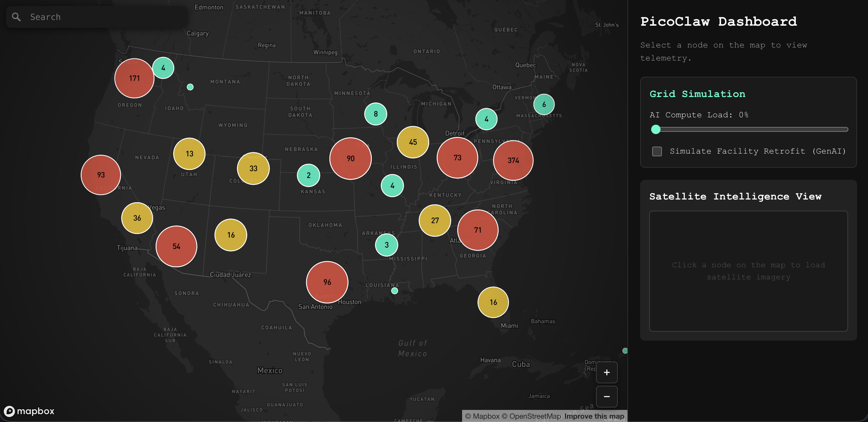Select the red 93 cluster in California
Image resolution: width=868 pixels, height=422 pixels.
click(x=101, y=175)
